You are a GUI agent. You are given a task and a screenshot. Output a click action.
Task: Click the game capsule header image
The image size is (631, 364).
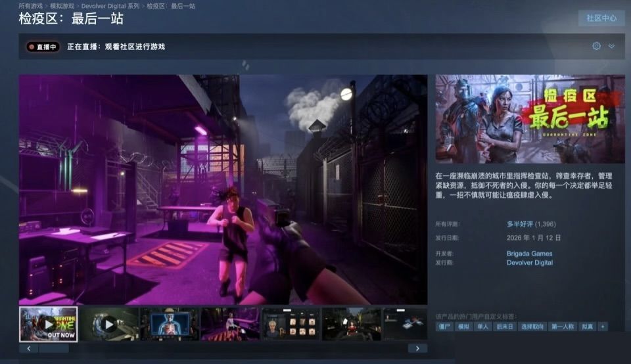[530, 119]
